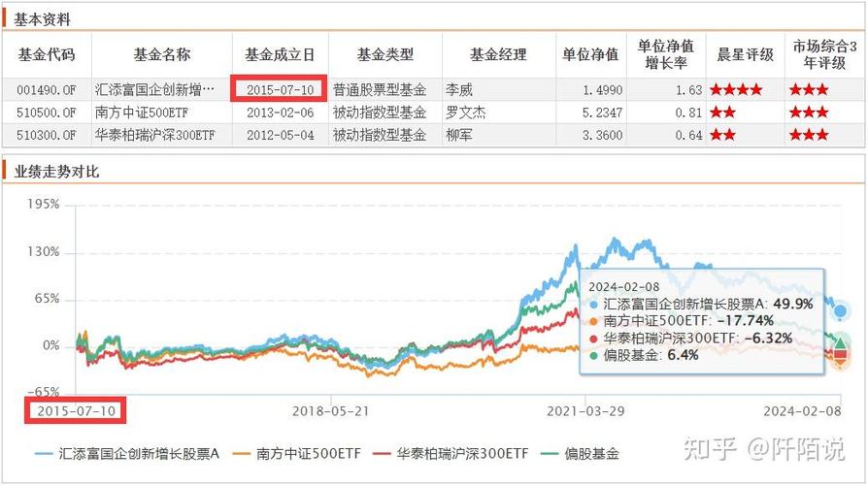The image size is (868, 485).
Task: Click the 市场综合3年评级 column header
Action: [x=824, y=54]
